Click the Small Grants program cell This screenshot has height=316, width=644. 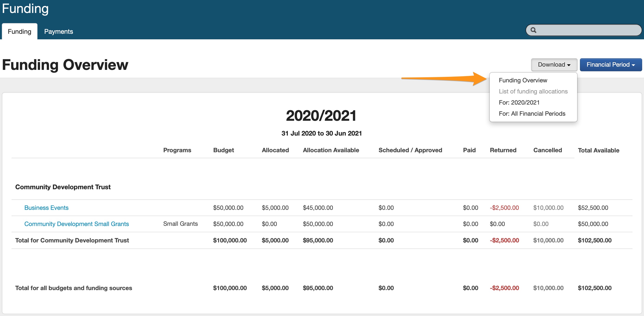[x=180, y=224]
